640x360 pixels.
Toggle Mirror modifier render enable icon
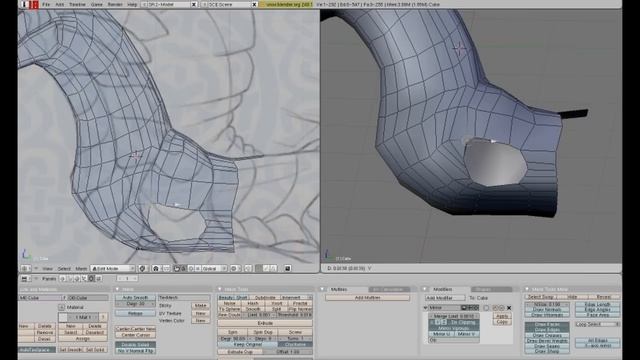464,307
